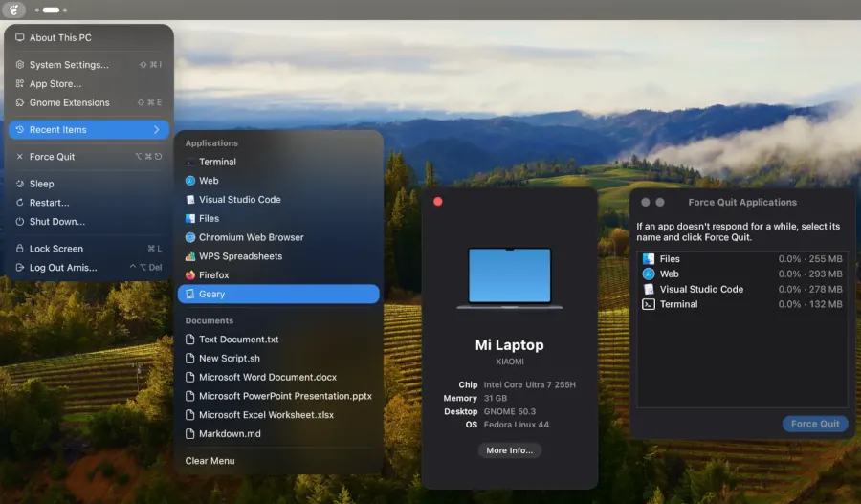Click the Mi Laptop name in About window

click(510, 345)
